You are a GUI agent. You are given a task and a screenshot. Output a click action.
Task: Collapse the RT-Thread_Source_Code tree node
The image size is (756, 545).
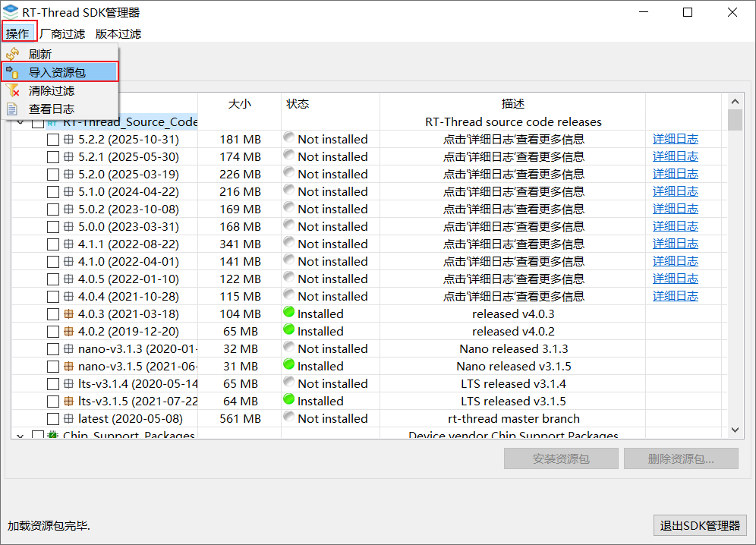click(x=20, y=123)
